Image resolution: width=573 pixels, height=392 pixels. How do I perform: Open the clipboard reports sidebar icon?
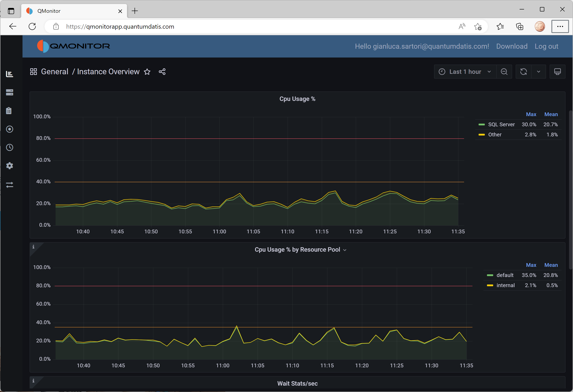click(9, 111)
